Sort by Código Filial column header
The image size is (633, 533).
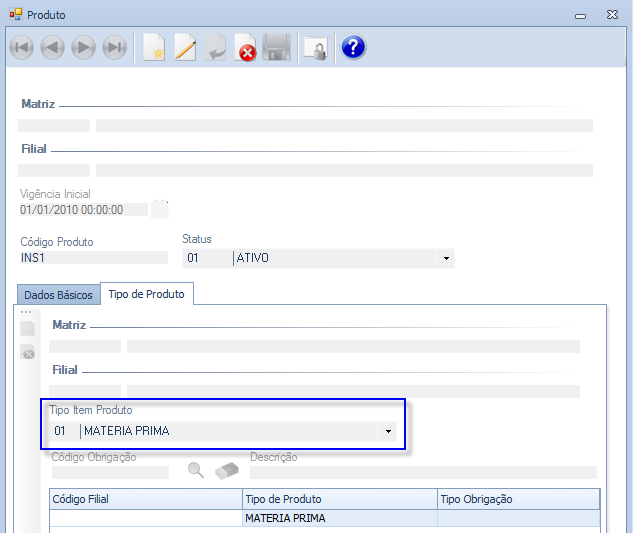(x=146, y=499)
